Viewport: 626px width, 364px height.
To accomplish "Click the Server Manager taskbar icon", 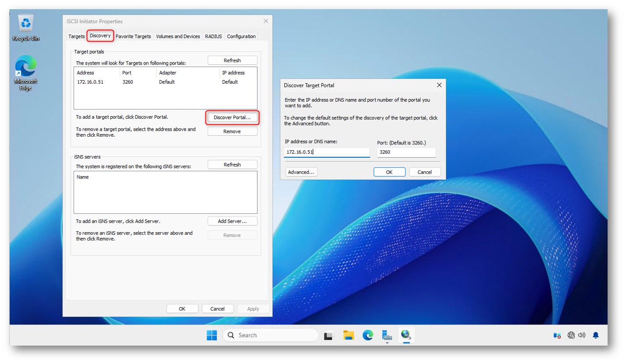I will click(x=387, y=336).
